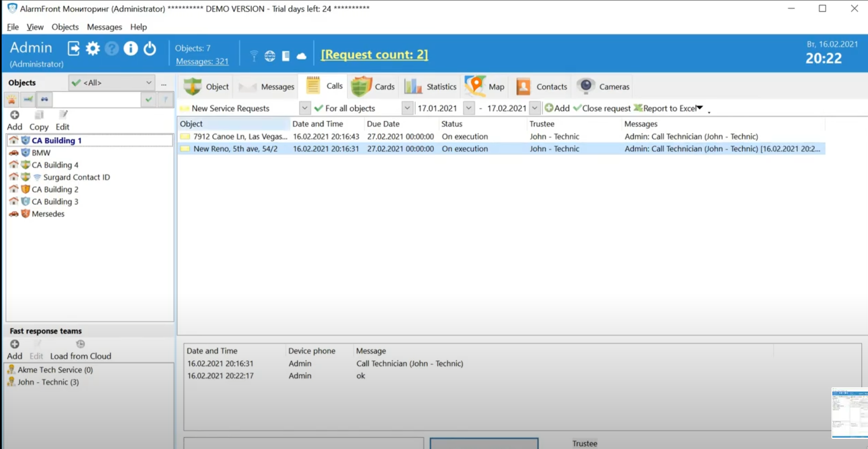
Task: Open the objects All filter dropdown
Action: coord(112,83)
